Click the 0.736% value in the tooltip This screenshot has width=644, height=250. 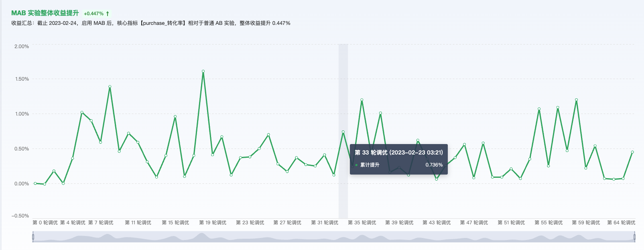[x=434, y=165]
